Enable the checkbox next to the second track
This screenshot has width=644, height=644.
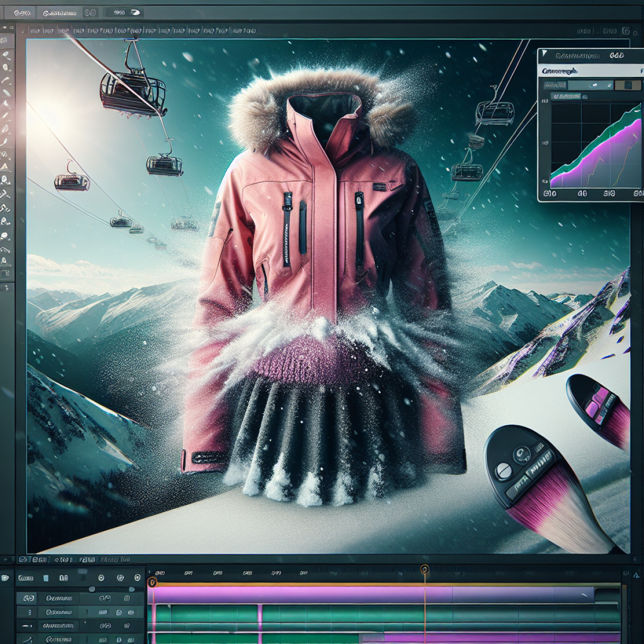pyautogui.click(x=119, y=612)
